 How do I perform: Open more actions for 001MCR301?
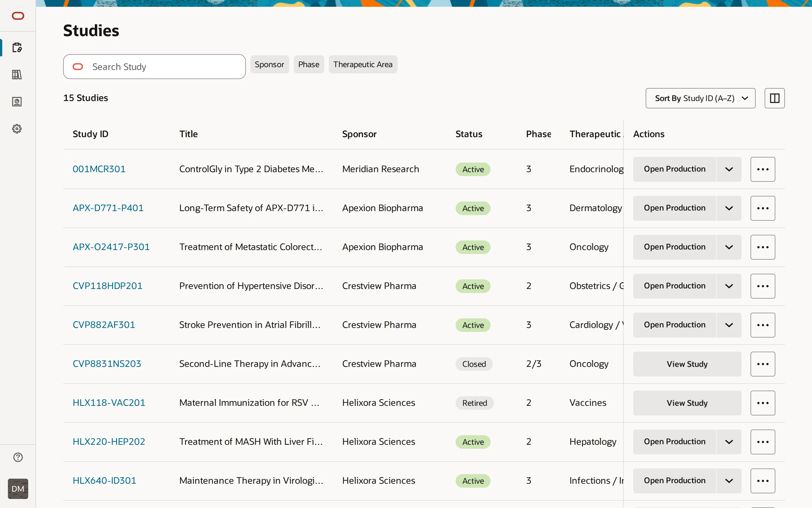(763, 169)
